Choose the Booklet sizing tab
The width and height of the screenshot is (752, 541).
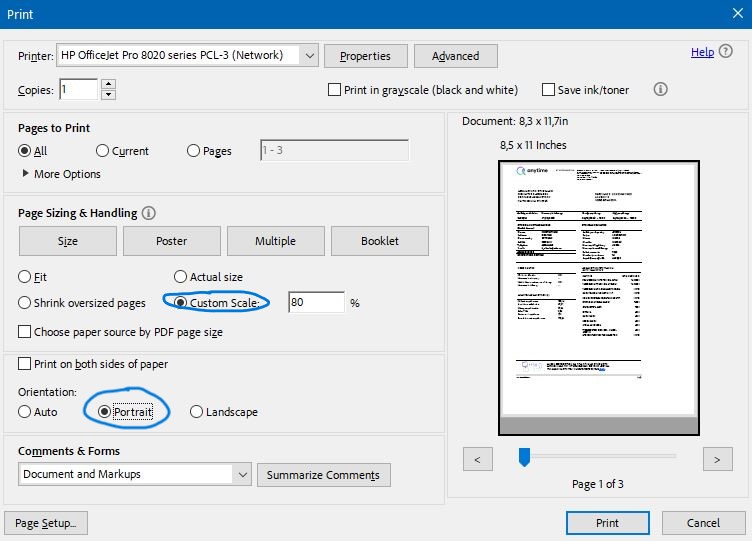[x=380, y=241]
